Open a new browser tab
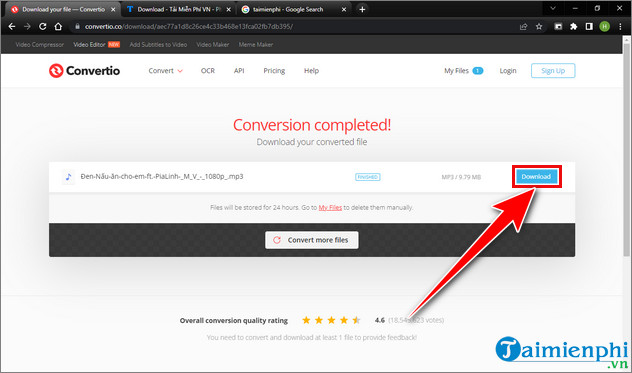Viewport: 632px width, 373px height. click(362, 9)
